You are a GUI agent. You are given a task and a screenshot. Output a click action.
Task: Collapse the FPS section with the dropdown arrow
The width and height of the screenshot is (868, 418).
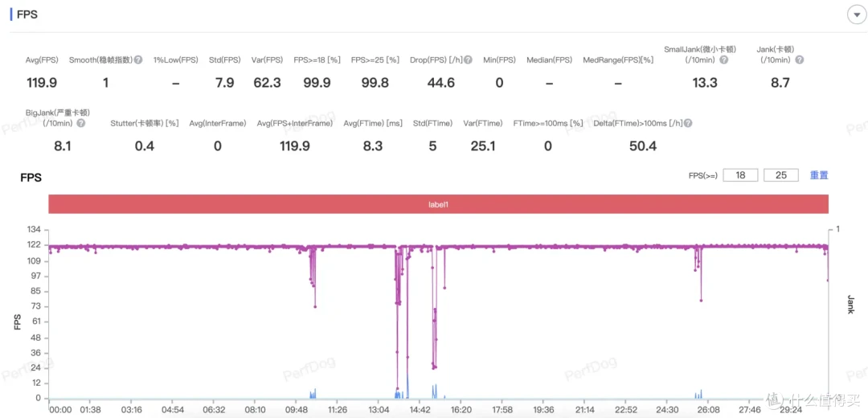click(x=855, y=15)
